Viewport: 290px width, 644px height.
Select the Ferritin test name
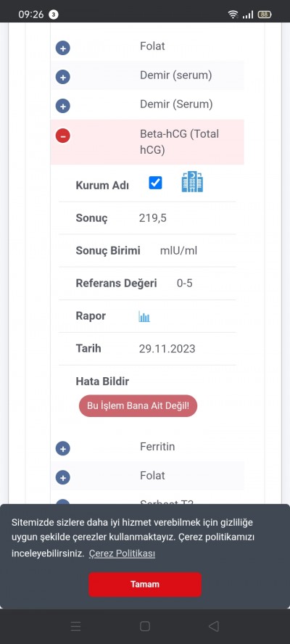click(157, 447)
